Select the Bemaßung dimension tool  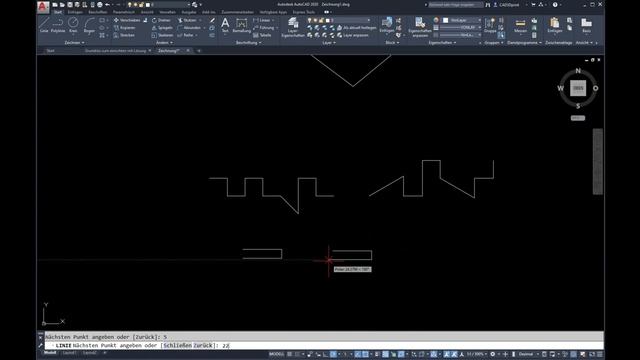pos(242,25)
